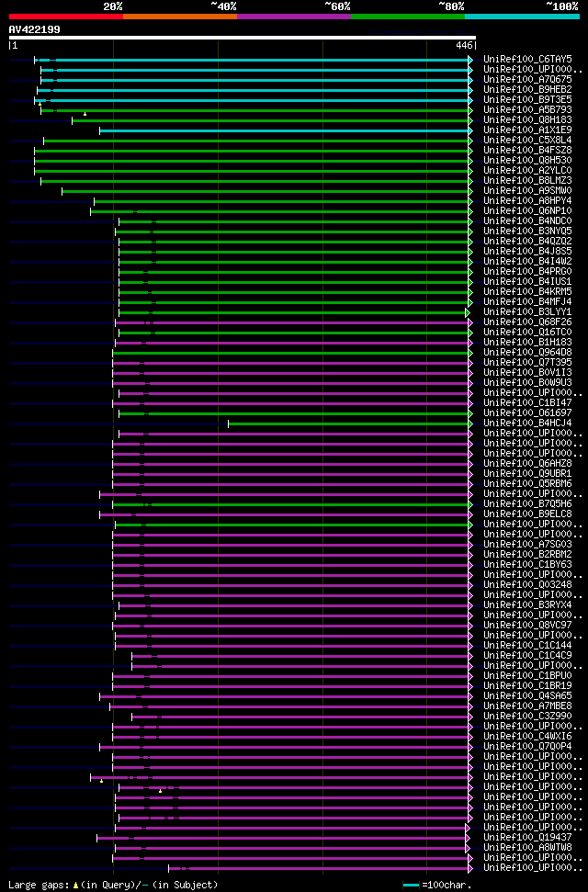Select hit UniRef100_Q16TC0
The height and width of the screenshot is (892, 588).
pyautogui.click(x=527, y=333)
